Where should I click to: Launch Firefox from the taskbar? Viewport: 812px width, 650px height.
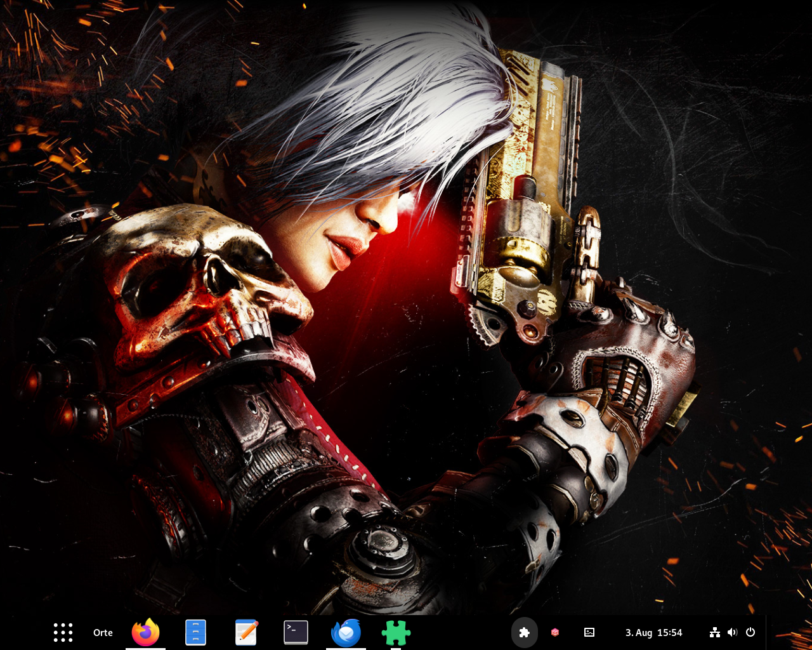point(145,632)
